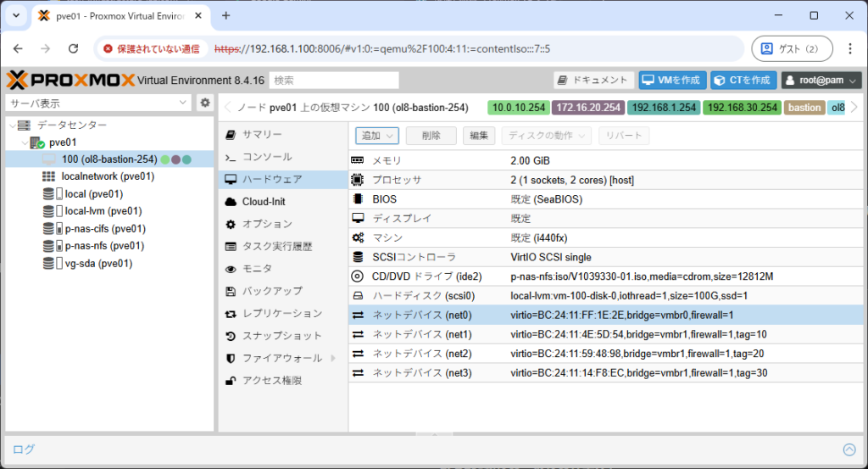The image size is (868, 469).
Task: Click the pve01 node icon
Action: [37, 142]
